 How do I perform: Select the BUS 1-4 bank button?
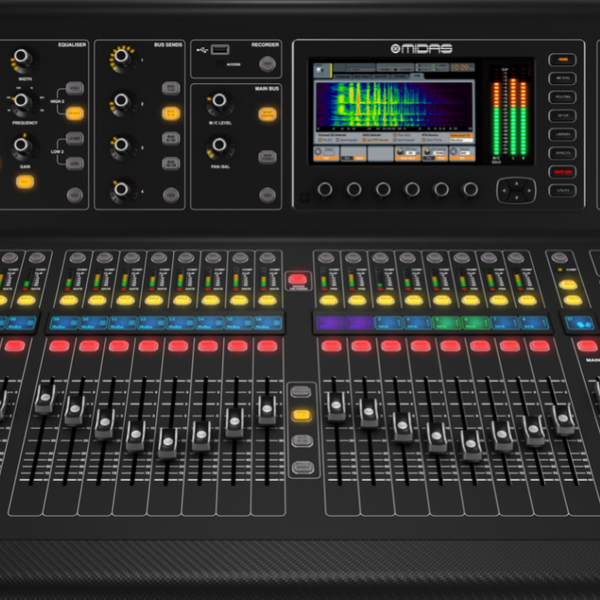click(171, 88)
